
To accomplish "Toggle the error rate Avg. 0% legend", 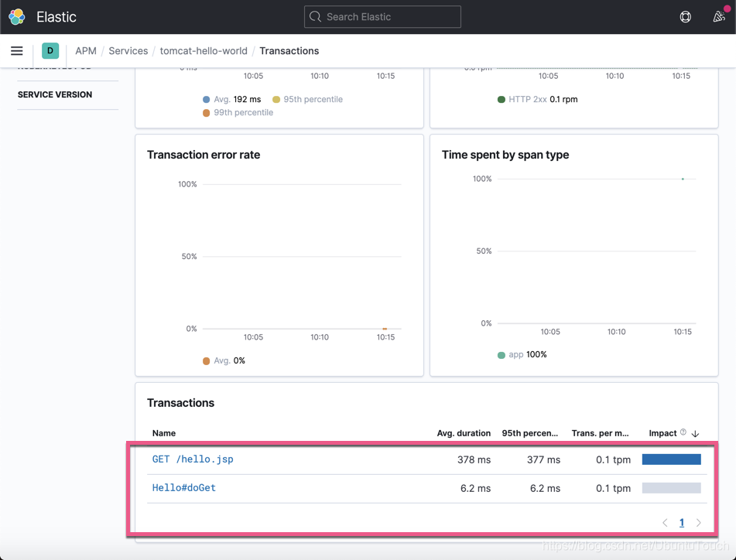I will (224, 360).
